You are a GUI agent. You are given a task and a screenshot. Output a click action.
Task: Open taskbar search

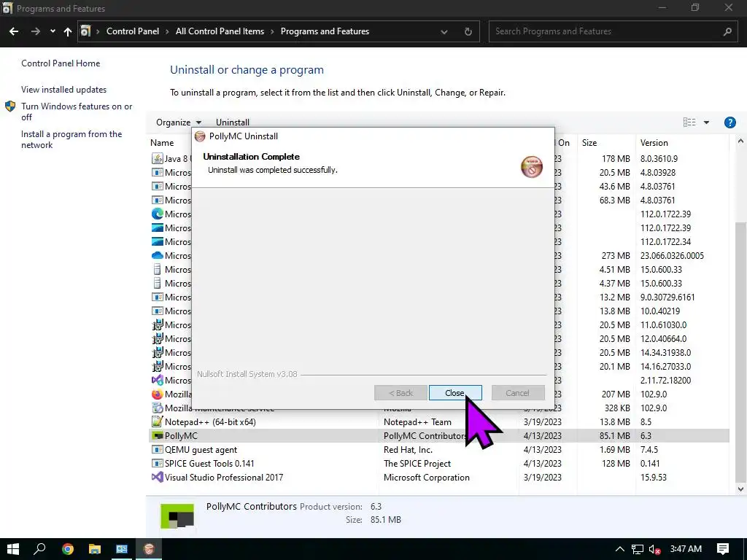pos(39,549)
